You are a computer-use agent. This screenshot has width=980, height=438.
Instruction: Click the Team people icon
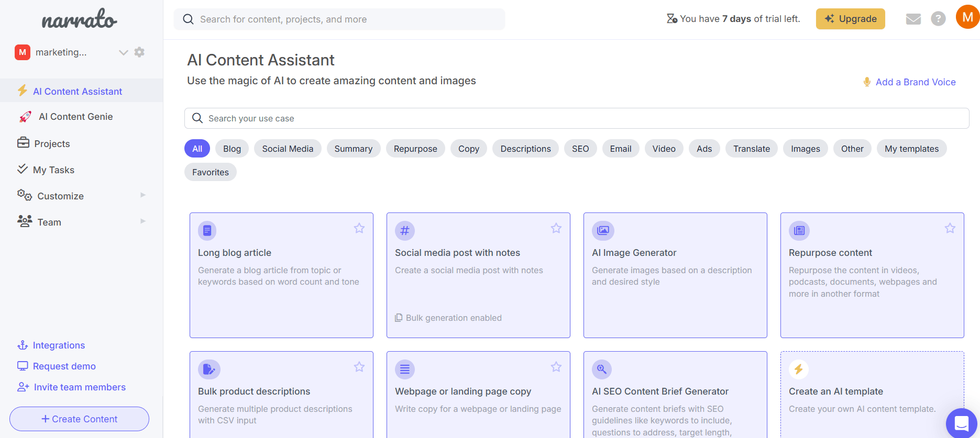pos(25,221)
